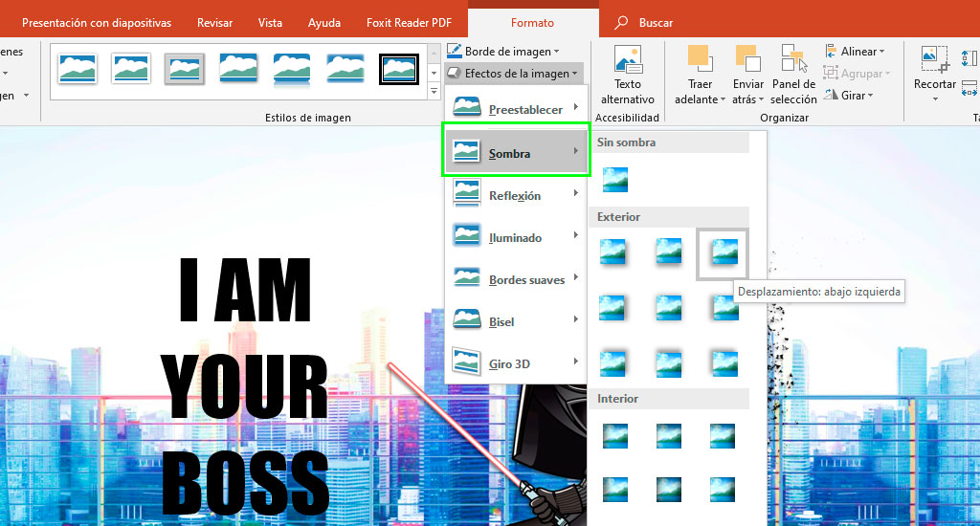Apply first shadow in second Exterior row
The width and height of the screenshot is (980, 526).
pyautogui.click(x=612, y=308)
